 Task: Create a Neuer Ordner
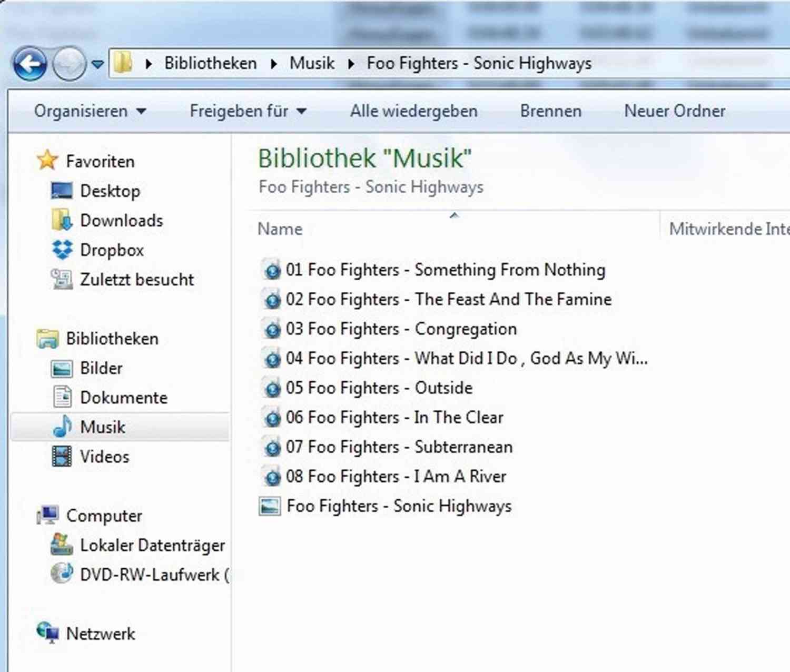(x=675, y=111)
